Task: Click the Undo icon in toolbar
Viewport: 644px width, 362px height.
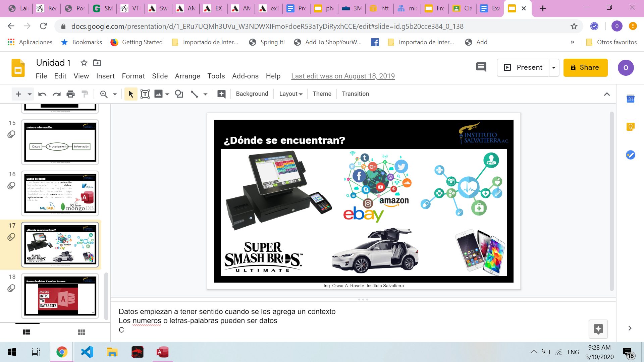Action: pyautogui.click(x=42, y=94)
